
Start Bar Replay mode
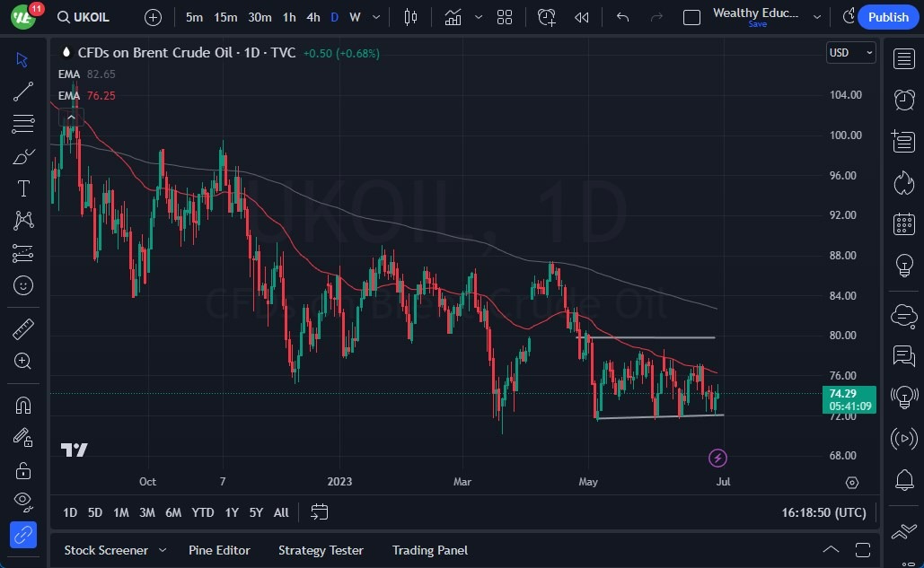(x=581, y=17)
